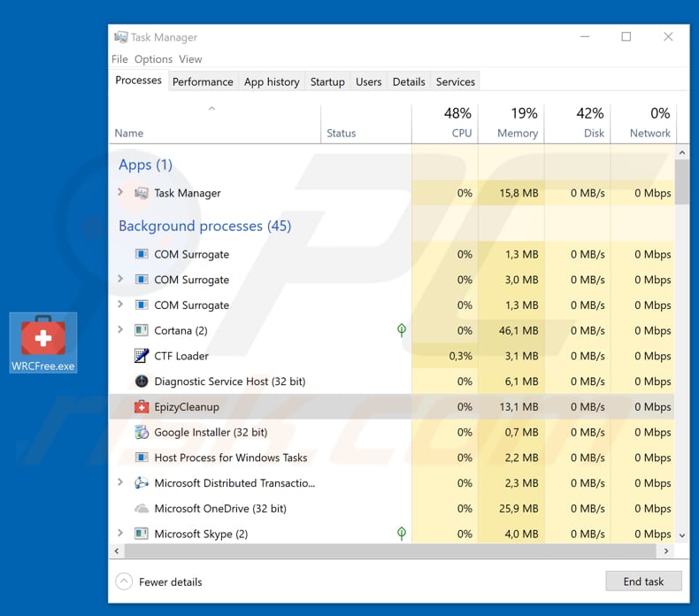699x616 pixels.
Task: Select the CTF Loader process name
Action: click(x=181, y=356)
